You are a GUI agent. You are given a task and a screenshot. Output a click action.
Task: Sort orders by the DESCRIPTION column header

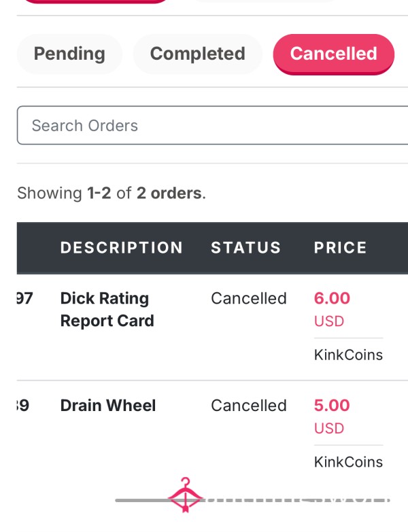(122, 247)
